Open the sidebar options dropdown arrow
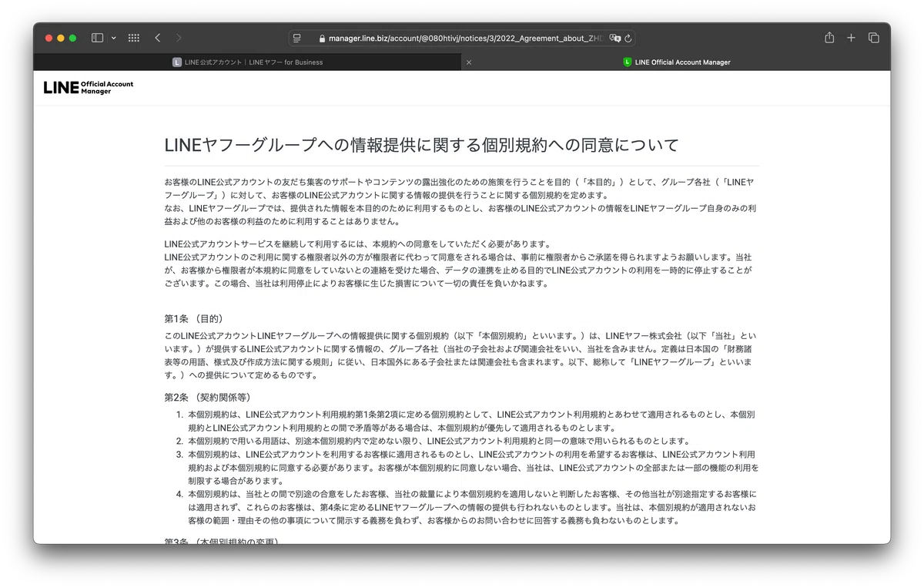924x588 pixels. (114, 38)
